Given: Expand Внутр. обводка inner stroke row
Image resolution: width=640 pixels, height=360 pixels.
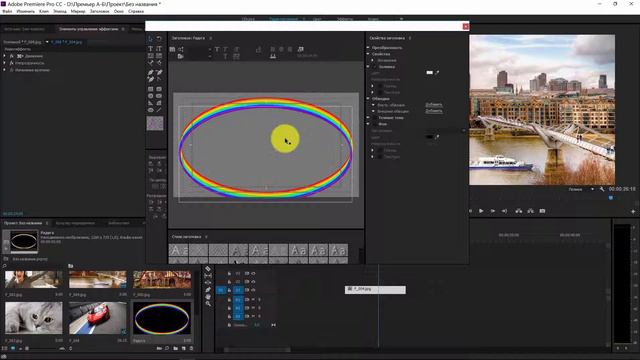Looking at the screenshot, I should [373, 105].
